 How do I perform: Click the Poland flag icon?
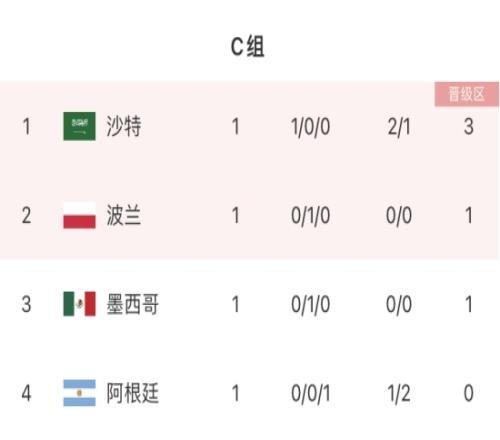point(79,215)
